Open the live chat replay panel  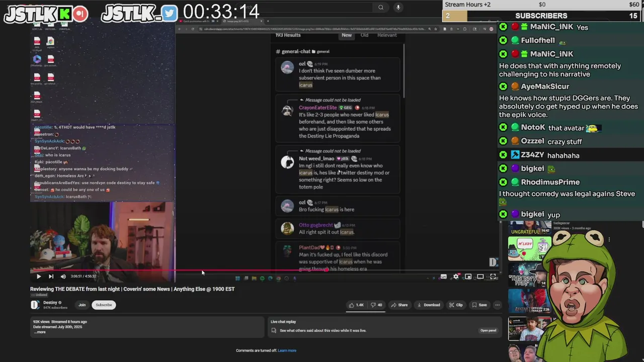488,330
